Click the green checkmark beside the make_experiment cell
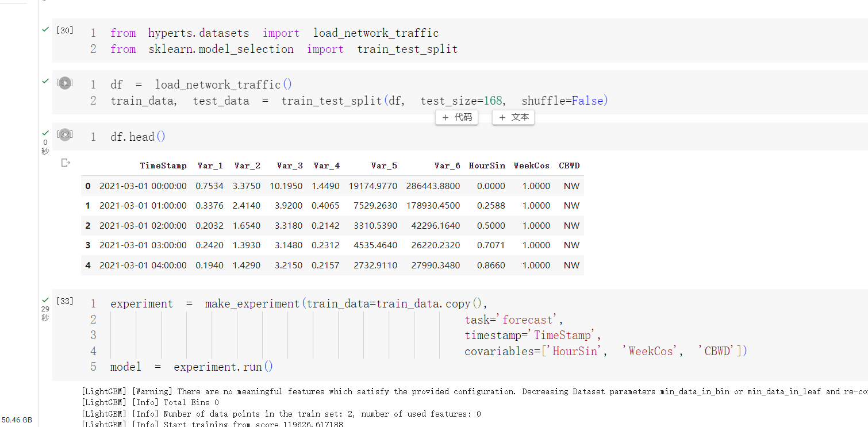This screenshot has height=427, width=868. [45, 299]
